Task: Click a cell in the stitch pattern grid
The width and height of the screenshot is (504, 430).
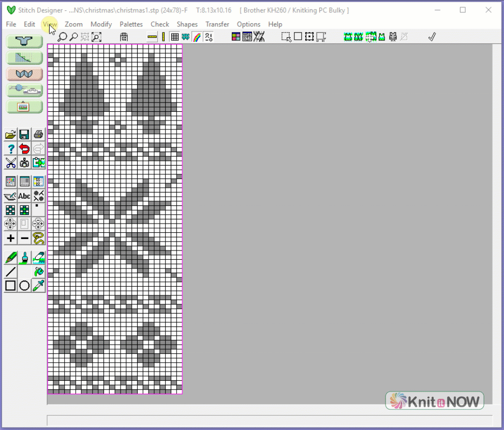Action: click(115, 219)
